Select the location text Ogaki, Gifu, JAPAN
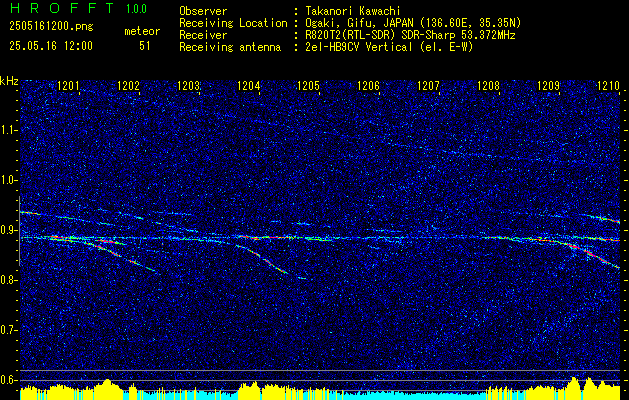 359,23
